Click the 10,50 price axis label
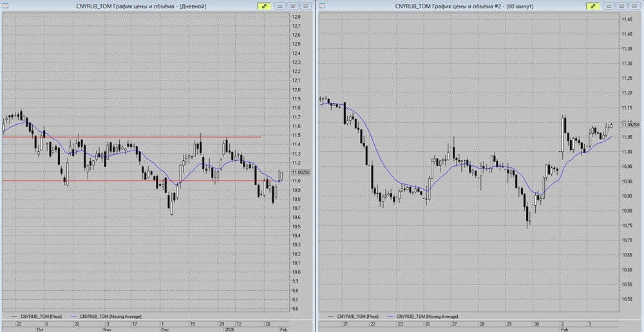The image size is (644, 332). tap(627, 299)
